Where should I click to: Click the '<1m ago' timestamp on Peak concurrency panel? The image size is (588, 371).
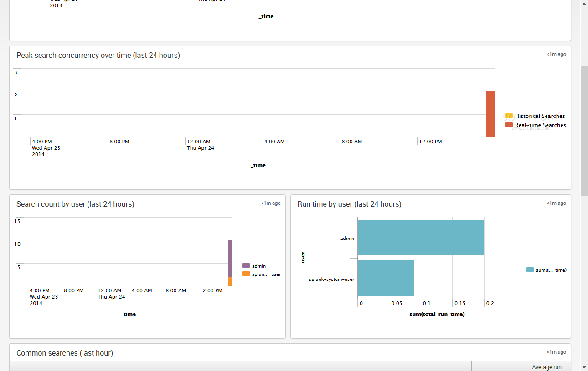tap(556, 54)
